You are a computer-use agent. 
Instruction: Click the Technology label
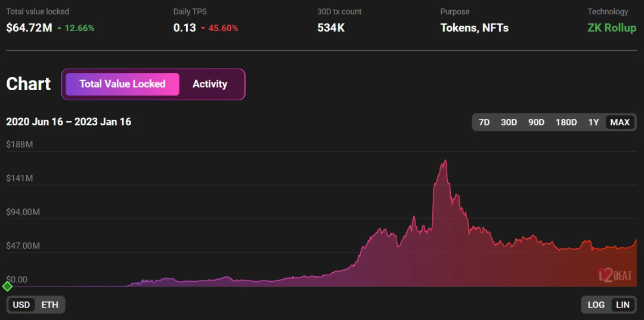[x=608, y=11]
